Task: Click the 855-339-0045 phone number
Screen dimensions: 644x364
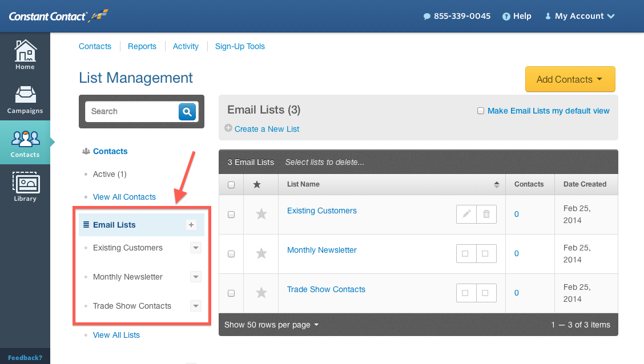Action: coord(462,16)
